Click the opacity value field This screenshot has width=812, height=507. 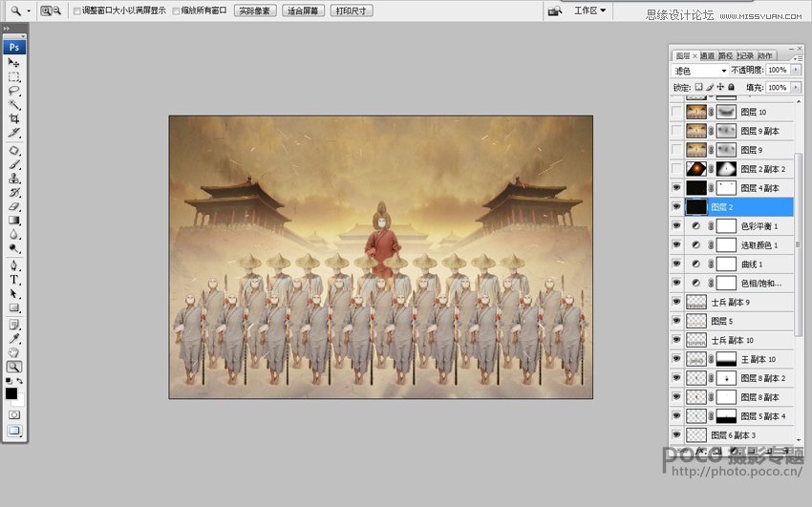coord(778,70)
